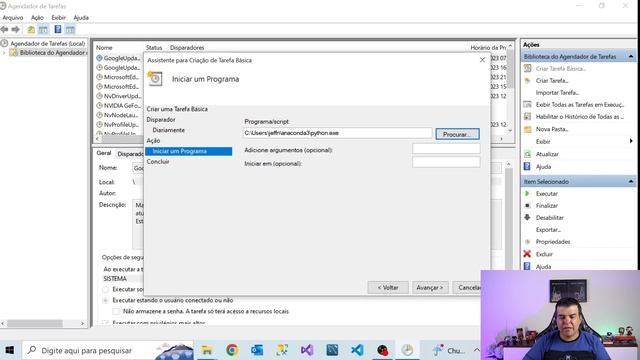
Task: Select the NVIDIA GeFo... task row
Action: [120, 105]
